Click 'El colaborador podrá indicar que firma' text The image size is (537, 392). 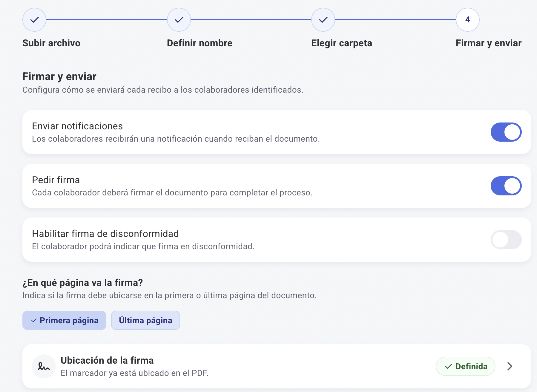[x=143, y=246]
